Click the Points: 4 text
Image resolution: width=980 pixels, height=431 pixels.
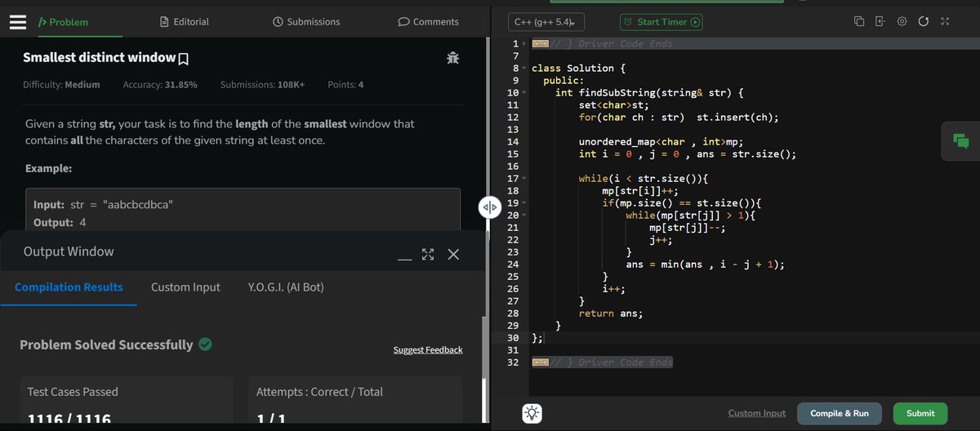click(345, 85)
